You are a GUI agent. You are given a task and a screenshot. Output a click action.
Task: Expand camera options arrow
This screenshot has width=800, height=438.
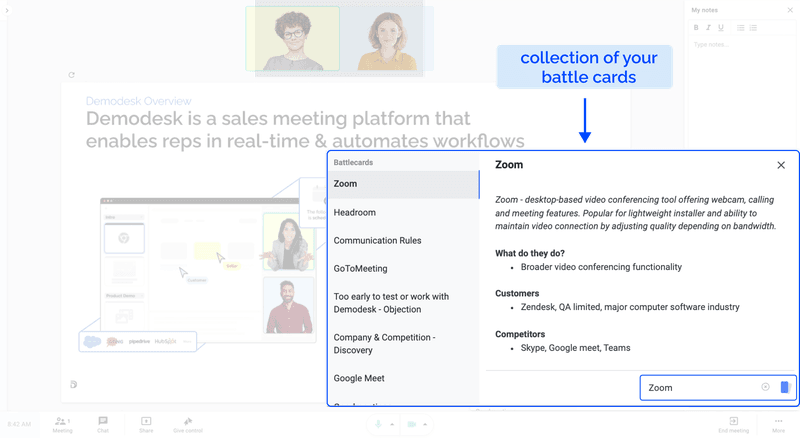coord(425,424)
